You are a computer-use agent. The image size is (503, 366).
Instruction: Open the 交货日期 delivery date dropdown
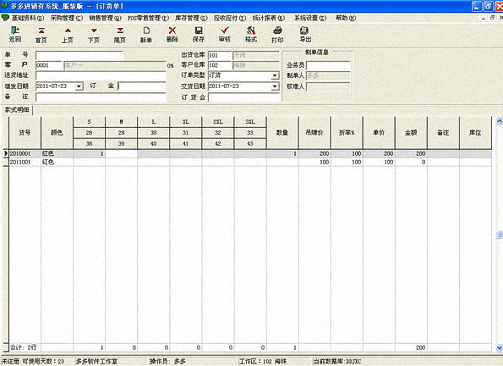pyautogui.click(x=275, y=86)
